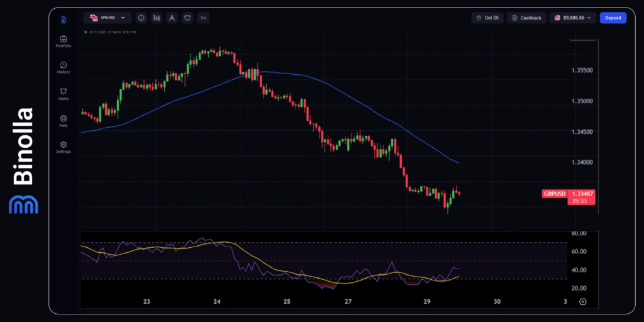Click the Cashback button

pyautogui.click(x=526, y=18)
